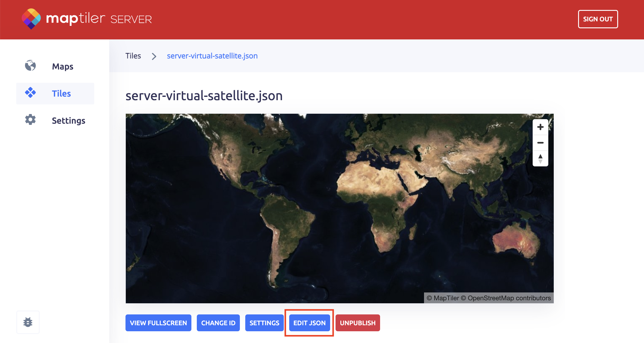Click the debug/bug icon at bottom left
Screen dimensions: 644x343
[x=28, y=323]
